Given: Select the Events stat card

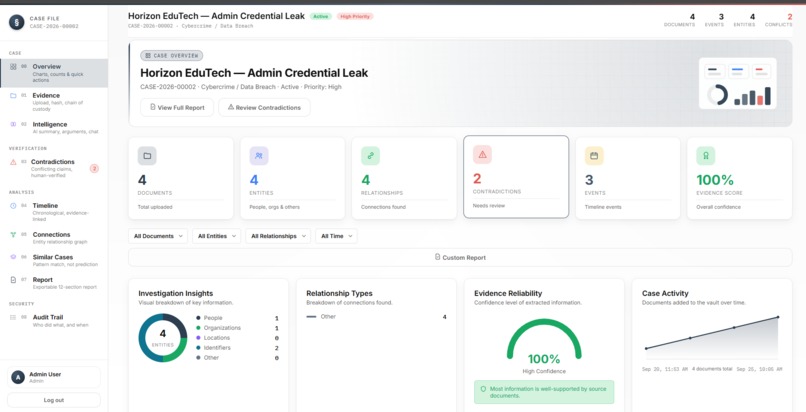Looking at the screenshot, I should click(628, 178).
